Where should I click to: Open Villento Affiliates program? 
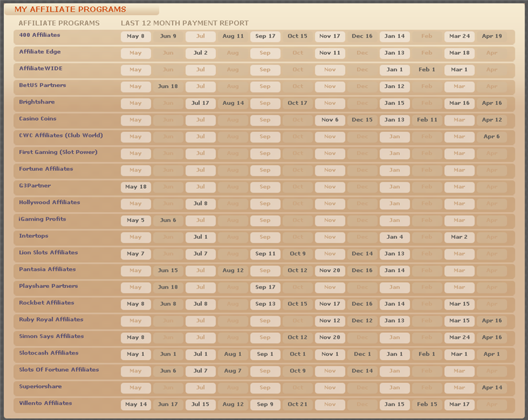(46, 403)
